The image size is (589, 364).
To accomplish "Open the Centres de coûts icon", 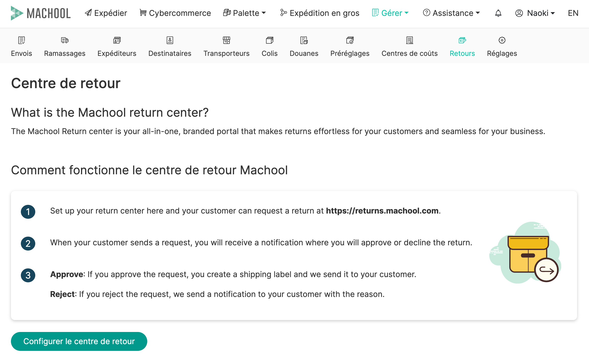I will [x=410, y=40].
